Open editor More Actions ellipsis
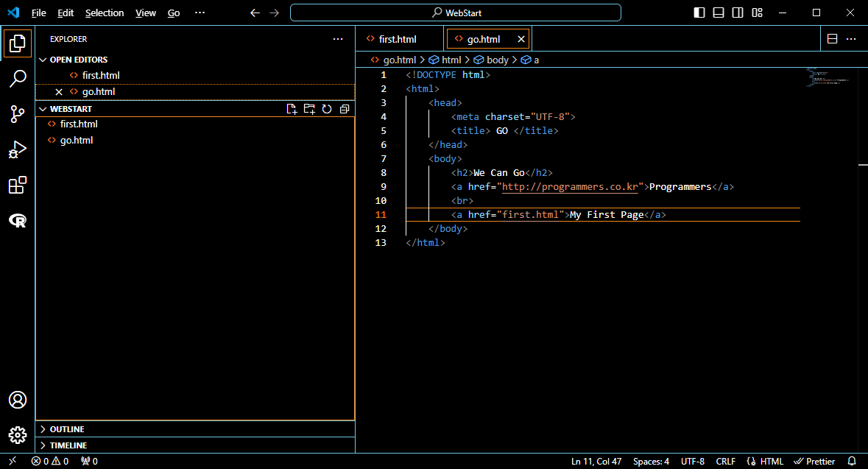 click(x=851, y=39)
